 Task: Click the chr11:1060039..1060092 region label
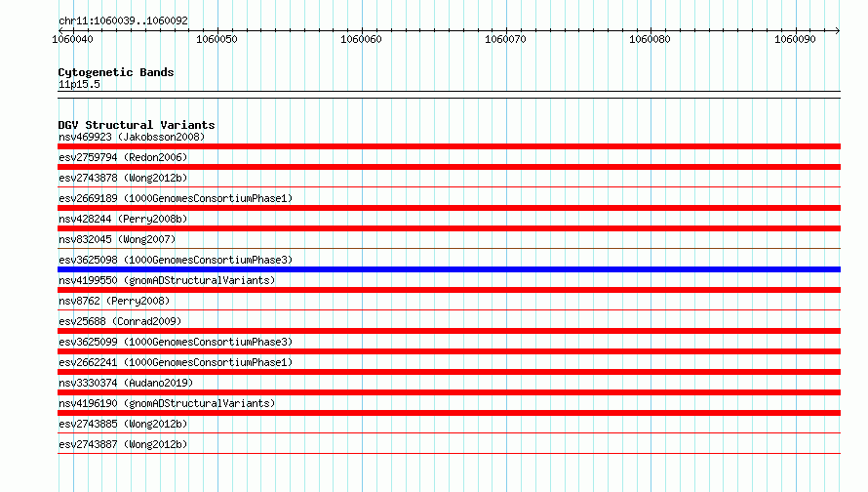[123, 21]
